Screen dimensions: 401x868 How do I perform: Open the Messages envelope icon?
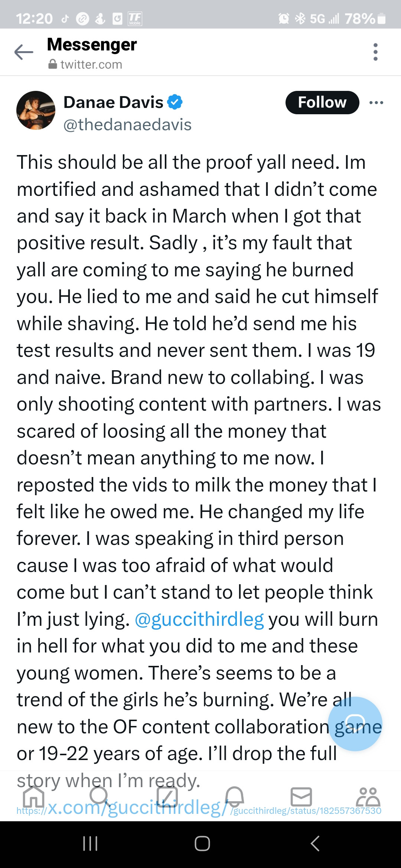point(301,797)
